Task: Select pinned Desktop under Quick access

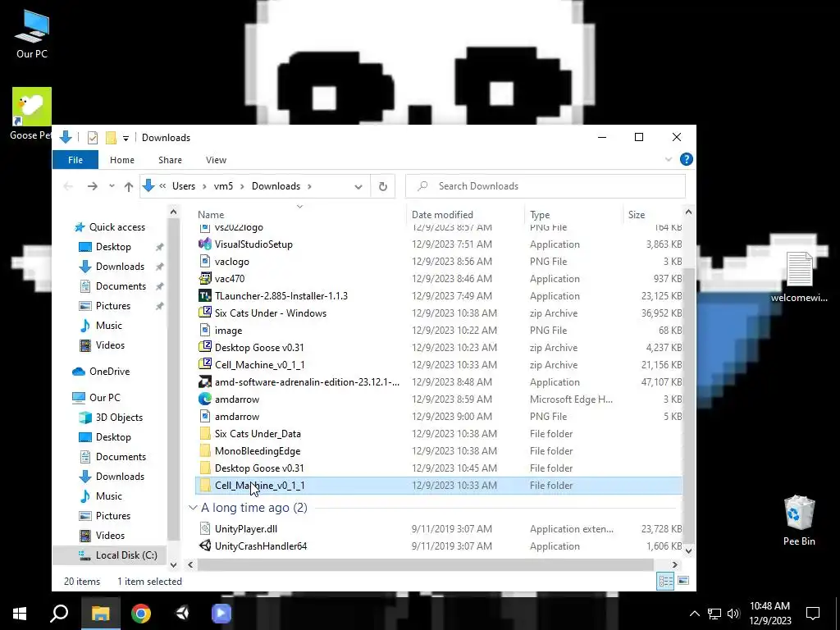Action: (x=113, y=247)
